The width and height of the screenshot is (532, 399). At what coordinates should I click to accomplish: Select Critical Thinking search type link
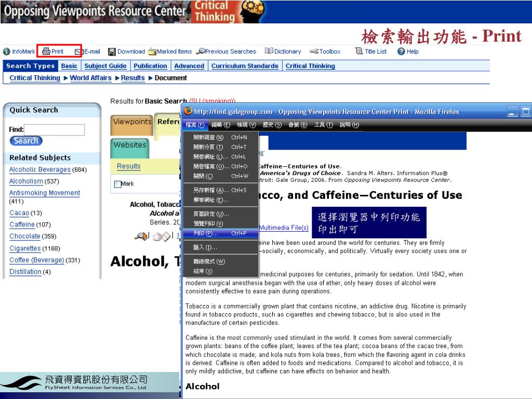click(x=310, y=66)
